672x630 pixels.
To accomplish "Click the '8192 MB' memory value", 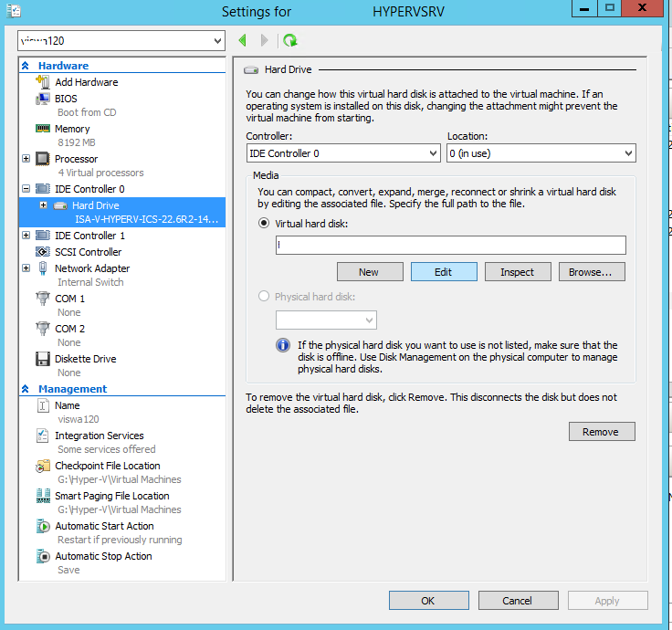I will [77, 142].
